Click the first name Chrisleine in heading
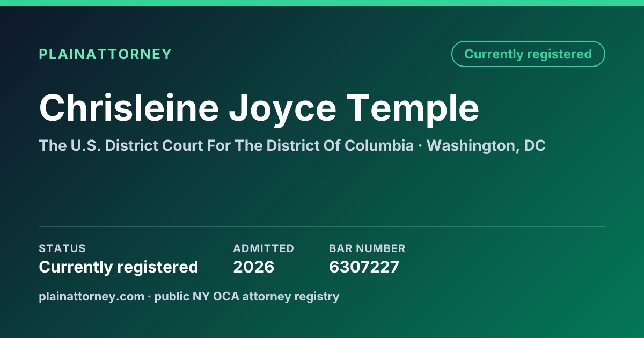This screenshot has height=338, width=644. (129, 108)
